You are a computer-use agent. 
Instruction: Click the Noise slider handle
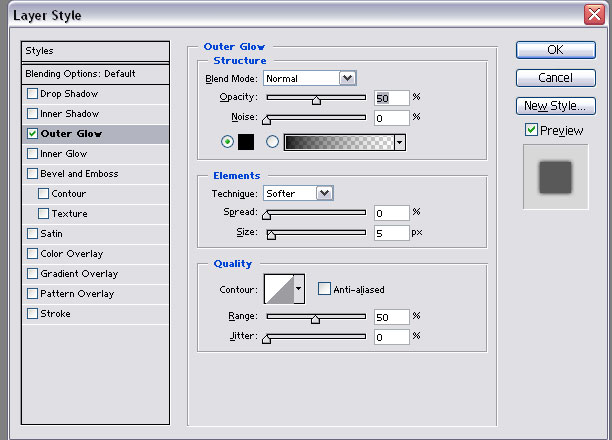(x=266, y=120)
